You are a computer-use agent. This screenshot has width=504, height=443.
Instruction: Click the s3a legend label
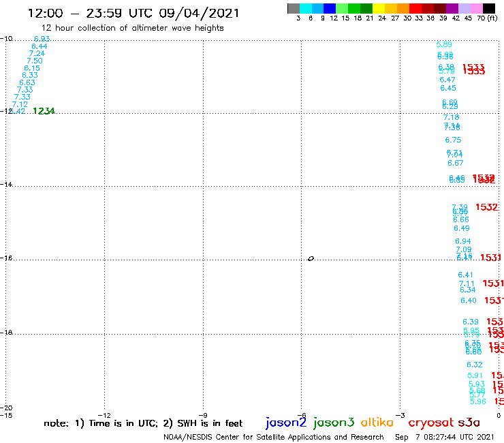point(469,423)
